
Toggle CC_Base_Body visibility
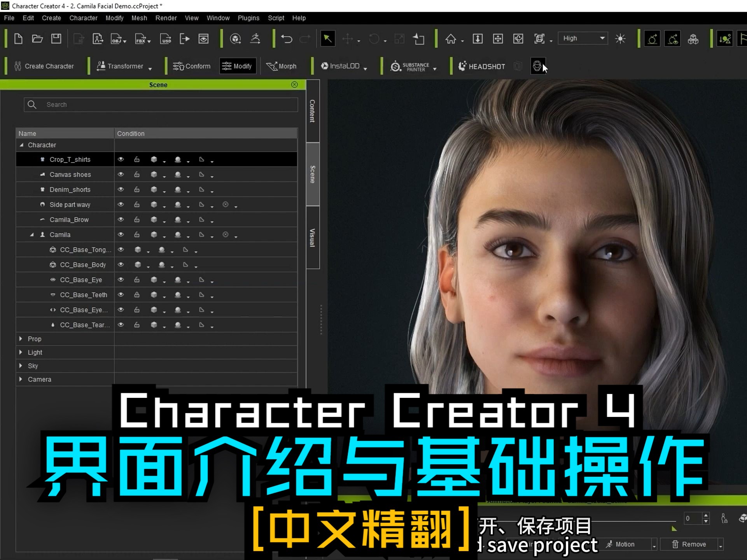pos(121,264)
